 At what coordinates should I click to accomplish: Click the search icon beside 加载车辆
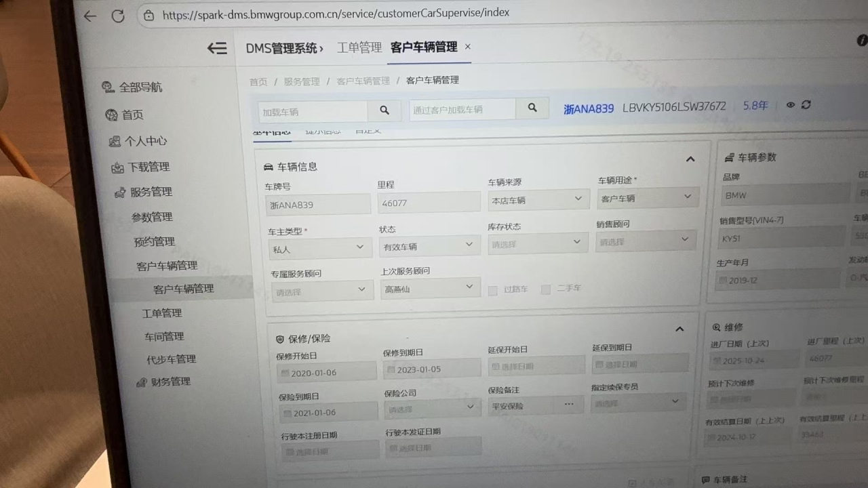coord(384,110)
